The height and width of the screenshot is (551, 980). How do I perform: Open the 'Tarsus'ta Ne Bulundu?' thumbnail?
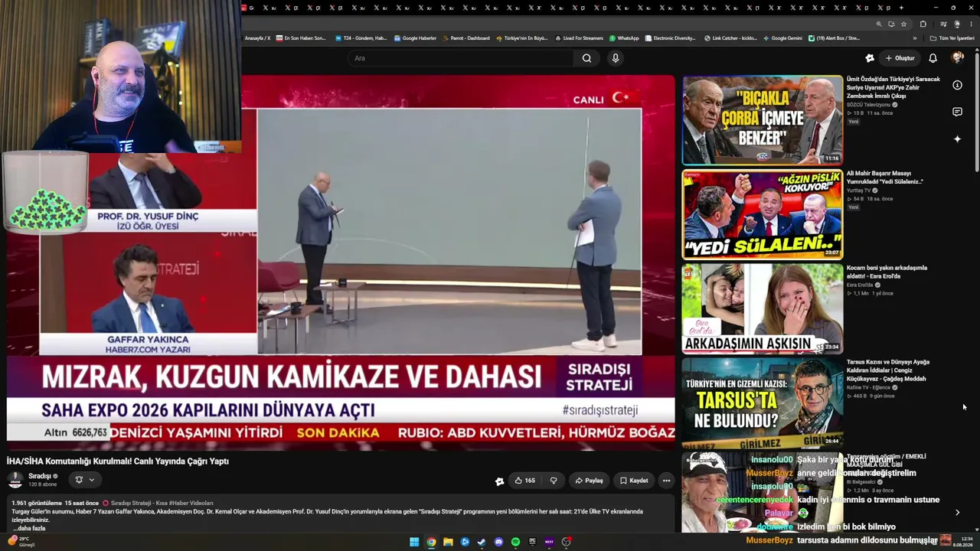(x=763, y=403)
